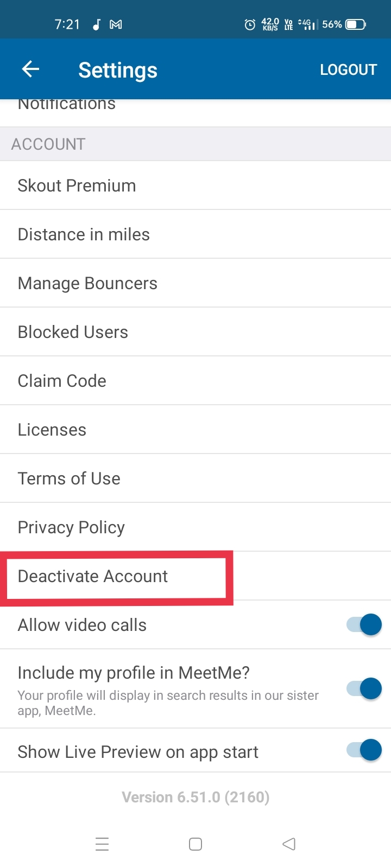The height and width of the screenshot is (868, 391).
Task: Tap the LOGOUT button
Action: (x=348, y=69)
